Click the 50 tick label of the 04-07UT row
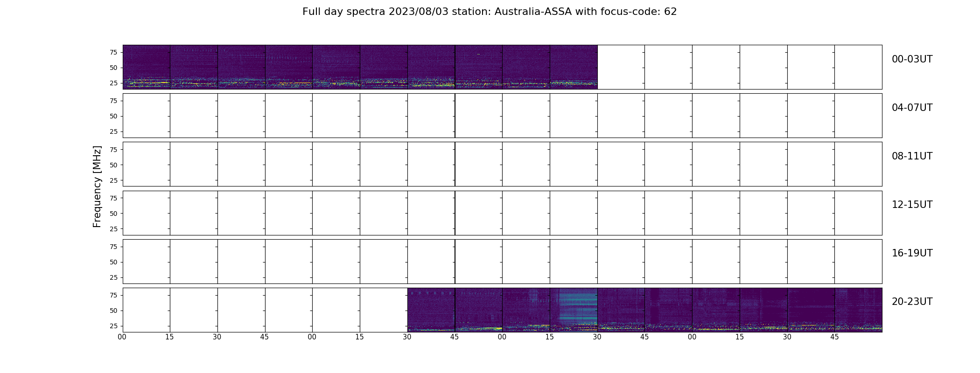Viewport: 980px width, 373px height. tap(113, 116)
